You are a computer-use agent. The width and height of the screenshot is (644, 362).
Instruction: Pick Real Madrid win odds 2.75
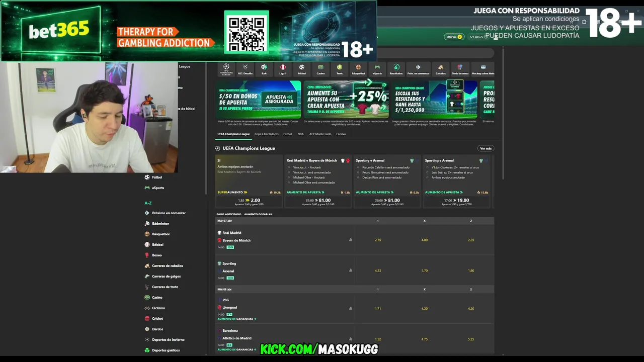tap(378, 240)
